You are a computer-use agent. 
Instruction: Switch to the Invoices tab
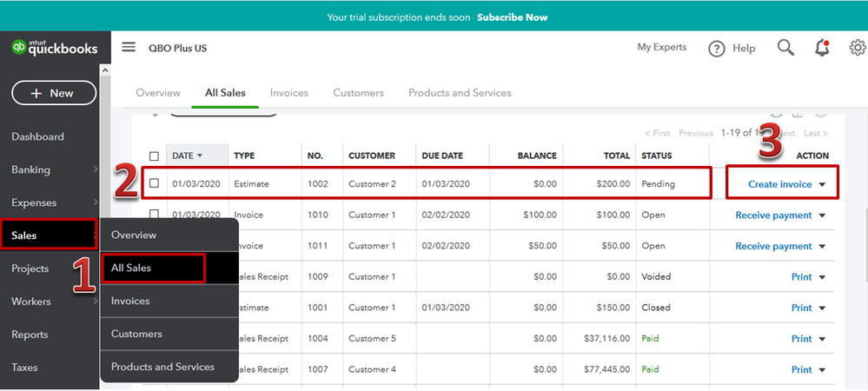pos(289,93)
